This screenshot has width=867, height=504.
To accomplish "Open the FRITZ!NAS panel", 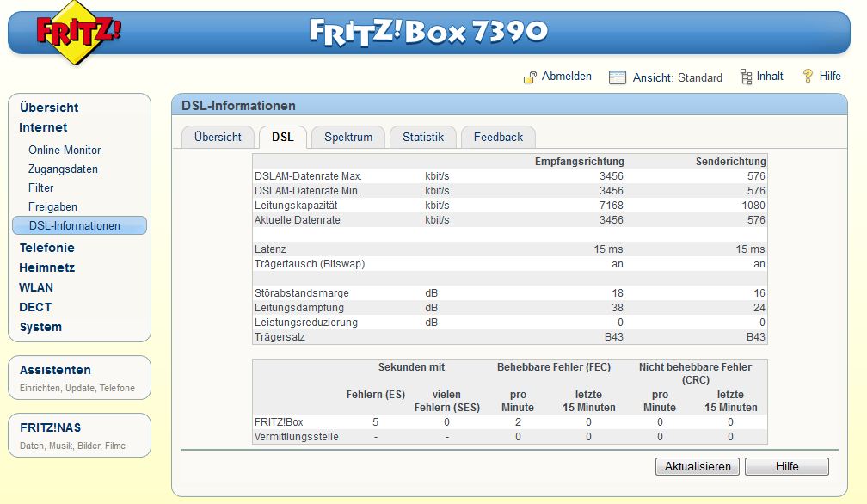I will click(80, 435).
